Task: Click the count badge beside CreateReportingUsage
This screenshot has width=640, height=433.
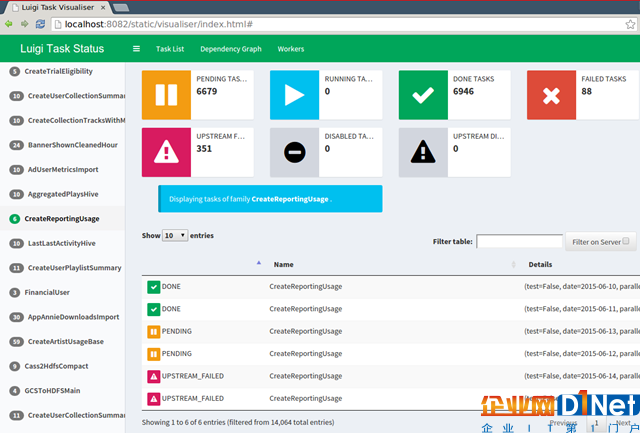Action: (15, 219)
